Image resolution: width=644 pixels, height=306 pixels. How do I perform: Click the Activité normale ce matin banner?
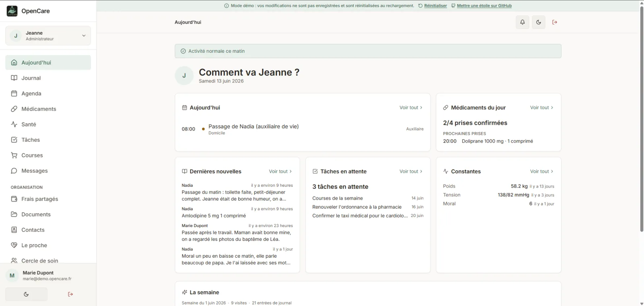tap(368, 51)
